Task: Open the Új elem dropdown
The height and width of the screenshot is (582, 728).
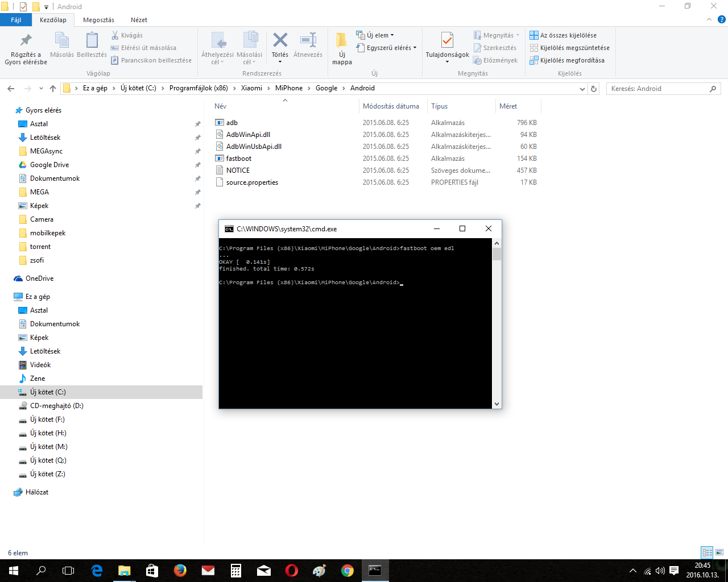Action: pyautogui.click(x=375, y=35)
